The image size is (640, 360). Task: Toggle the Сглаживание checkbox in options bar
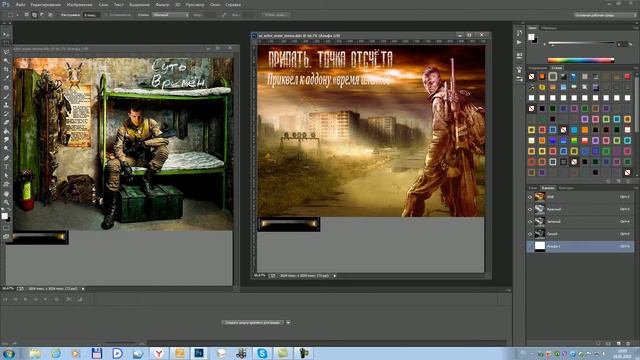[106, 15]
